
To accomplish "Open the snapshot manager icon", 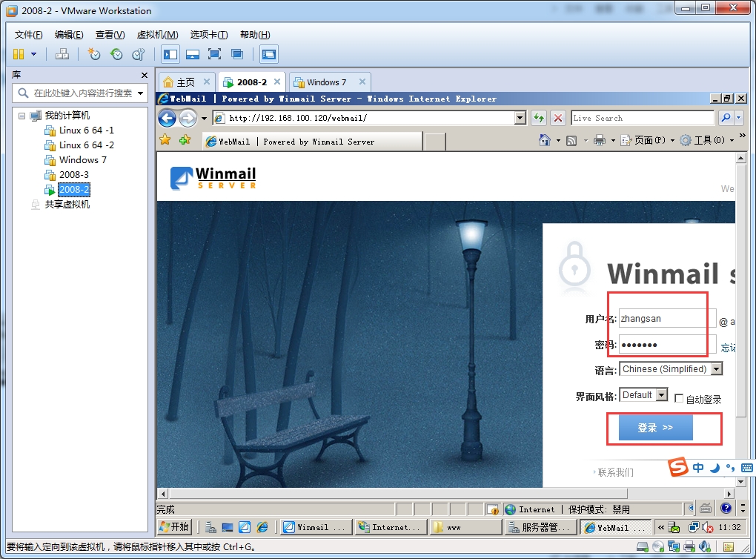I will pyautogui.click(x=139, y=54).
